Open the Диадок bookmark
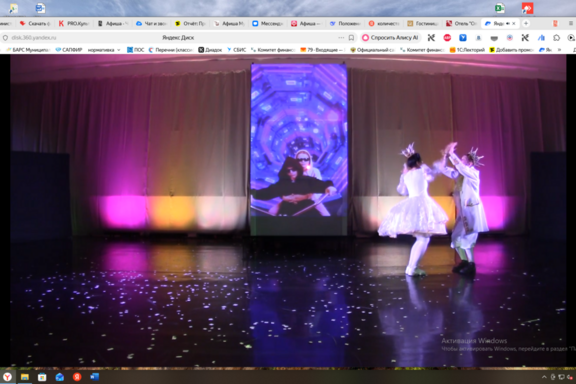 click(210, 50)
